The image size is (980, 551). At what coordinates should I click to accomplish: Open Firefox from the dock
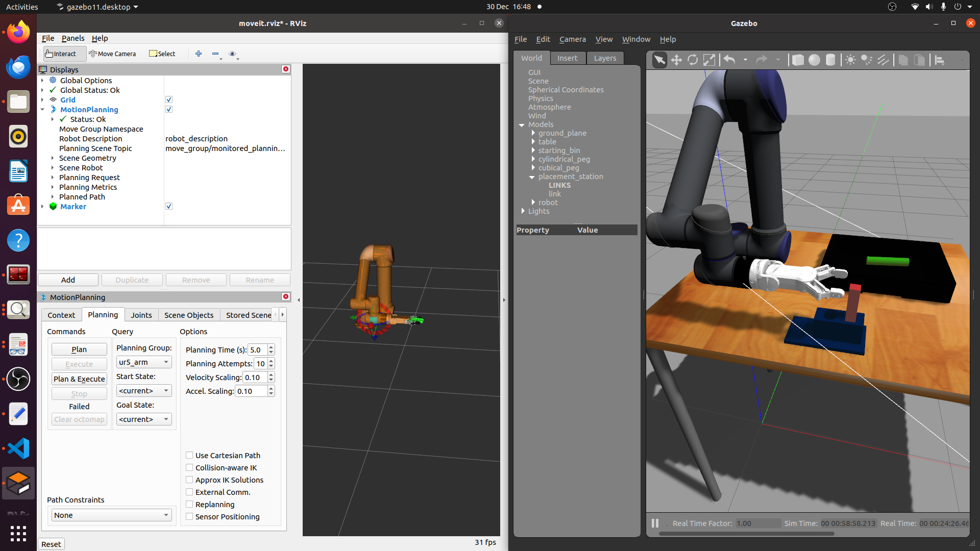(18, 33)
